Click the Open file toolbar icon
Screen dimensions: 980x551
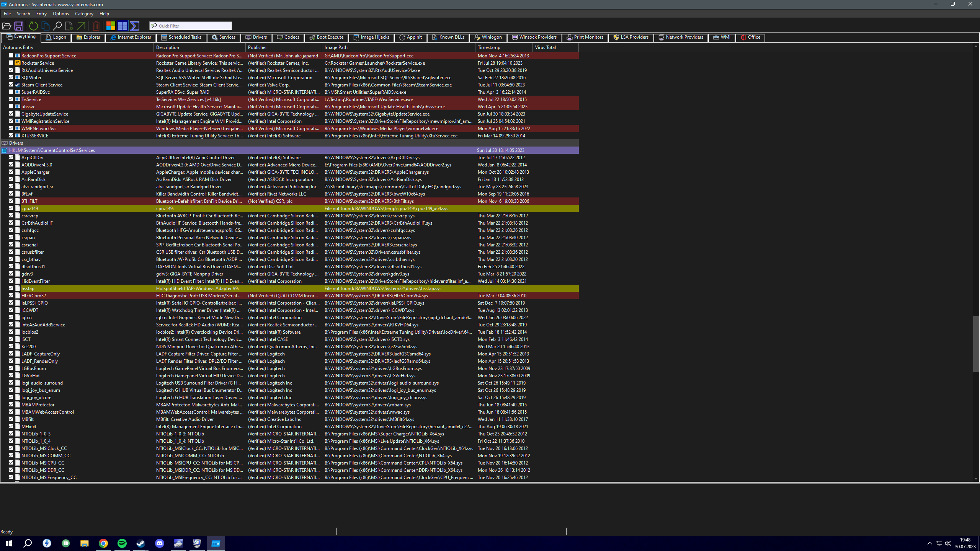click(7, 26)
